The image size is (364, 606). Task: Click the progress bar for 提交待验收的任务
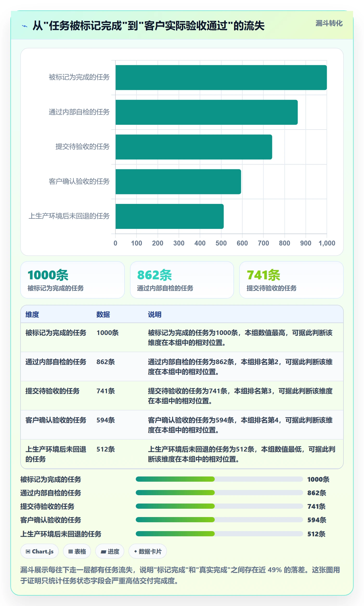pos(219,506)
